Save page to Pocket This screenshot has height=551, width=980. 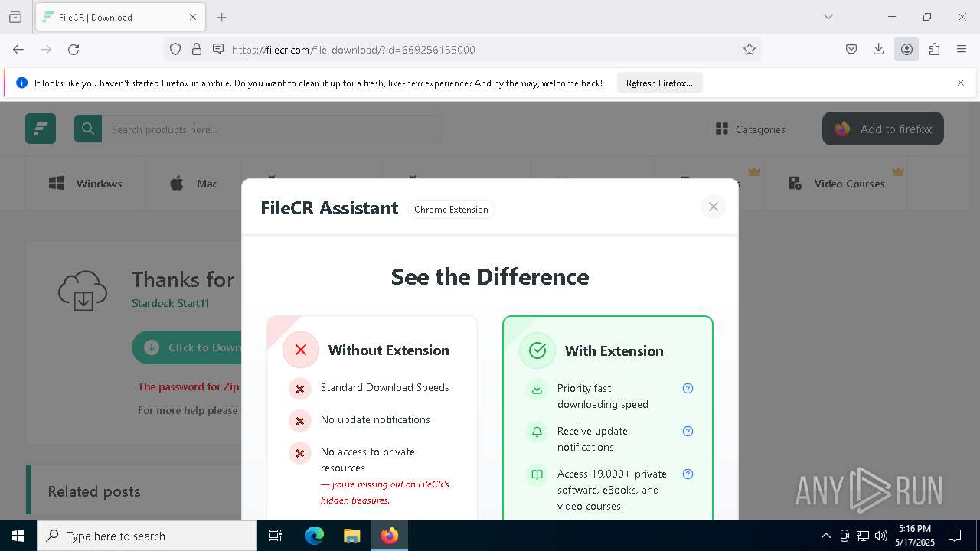(851, 50)
